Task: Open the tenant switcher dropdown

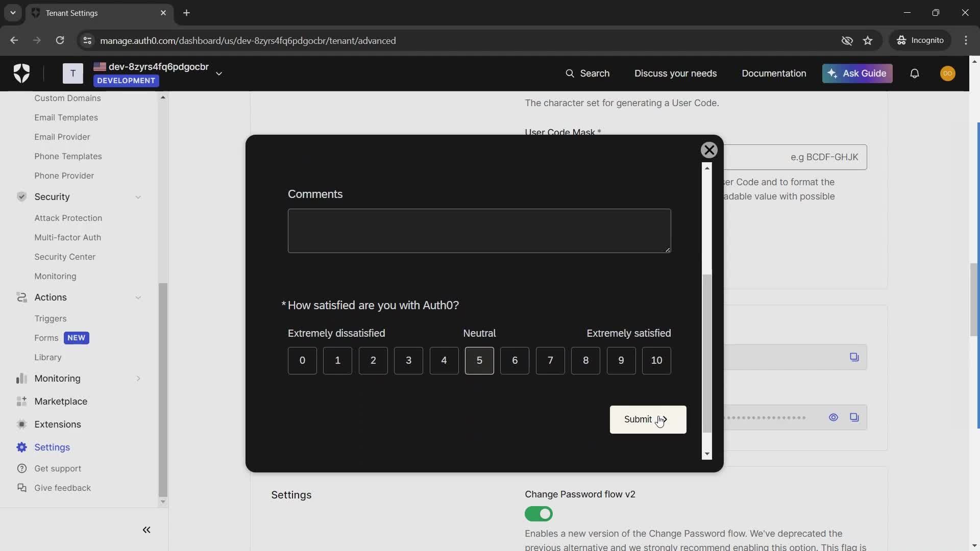Action: click(219, 73)
